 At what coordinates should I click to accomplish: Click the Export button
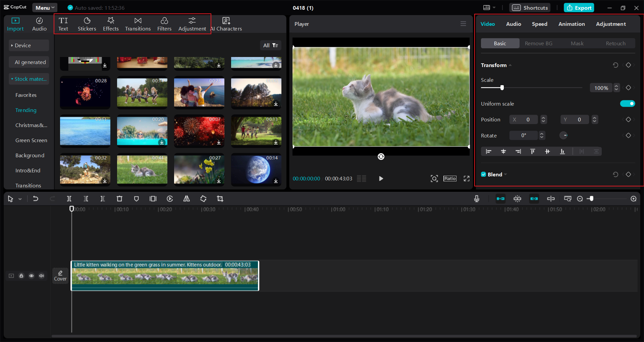579,8
